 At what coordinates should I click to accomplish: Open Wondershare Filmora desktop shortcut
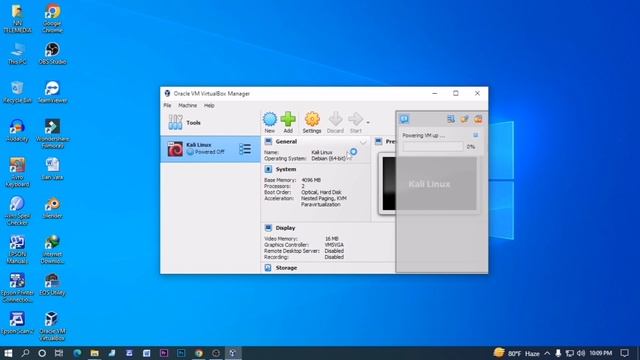coord(52,134)
